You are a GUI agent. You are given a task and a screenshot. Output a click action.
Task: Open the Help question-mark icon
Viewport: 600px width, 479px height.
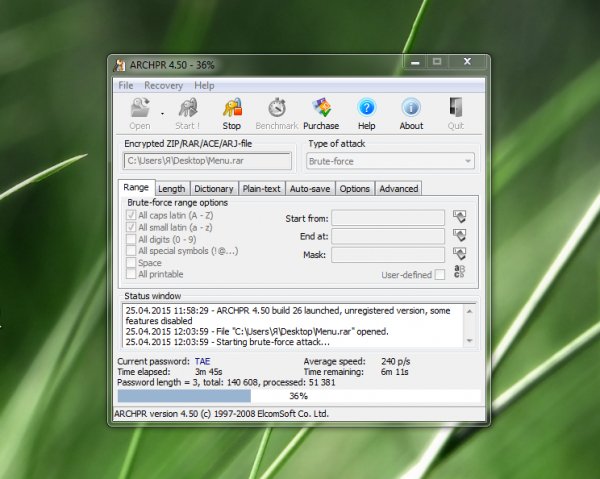point(366,114)
